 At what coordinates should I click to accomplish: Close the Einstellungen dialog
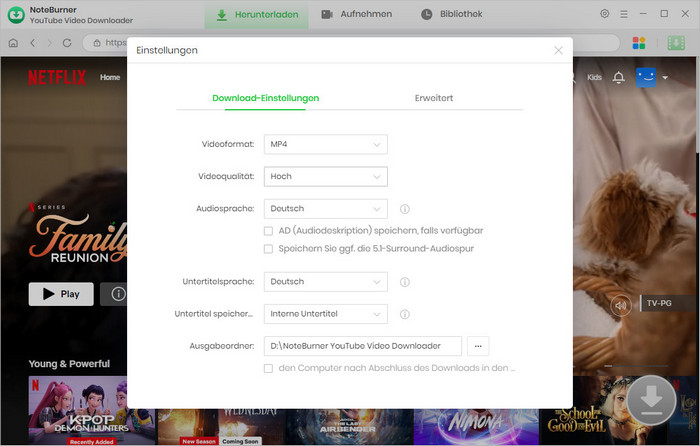tap(558, 50)
